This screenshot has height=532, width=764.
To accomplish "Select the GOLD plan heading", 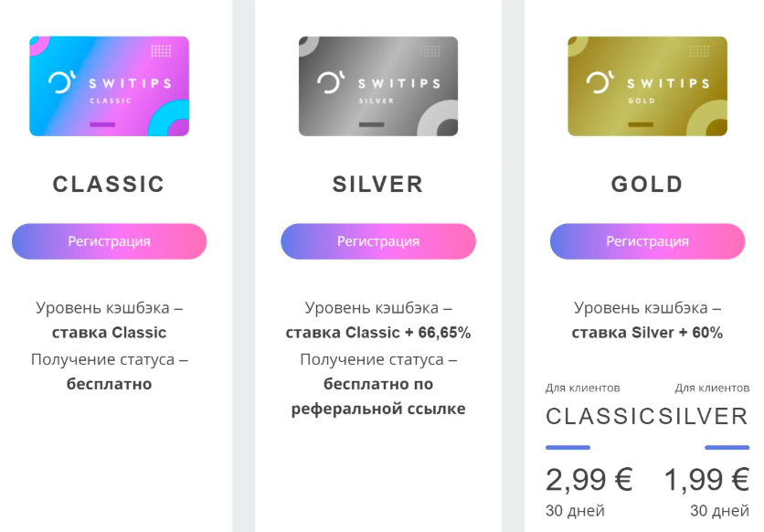I will pos(647,184).
